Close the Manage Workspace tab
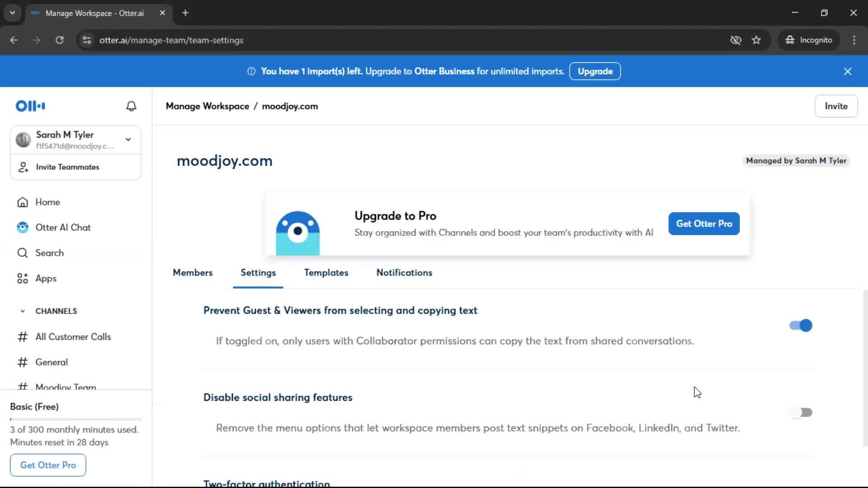The image size is (868, 488). tap(162, 13)
